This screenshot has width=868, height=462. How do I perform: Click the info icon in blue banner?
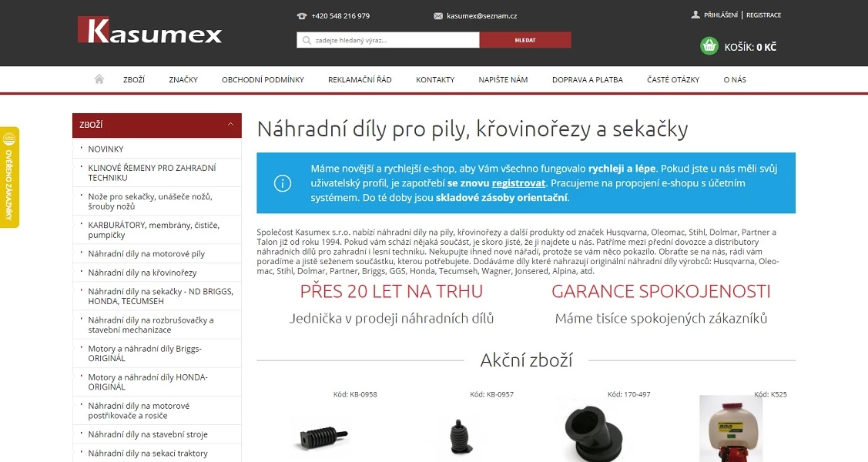283,183
